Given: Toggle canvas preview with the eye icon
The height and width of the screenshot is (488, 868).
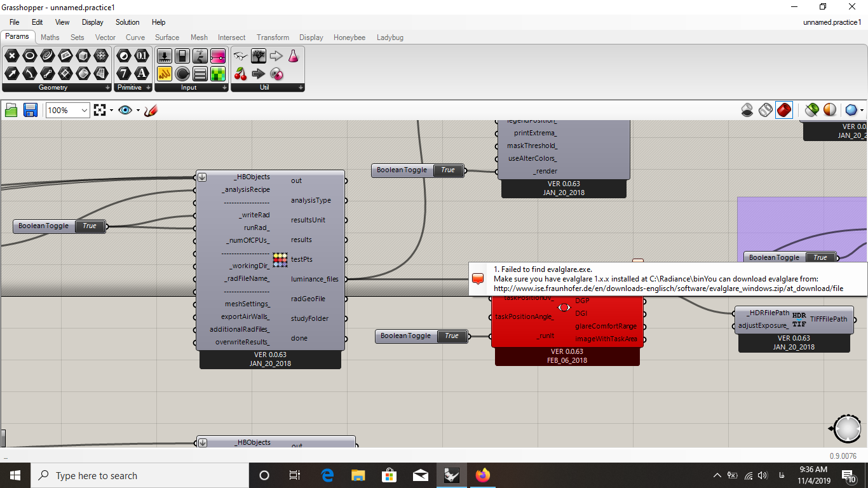Looking at the screenshot, I should tap(125, 111).
